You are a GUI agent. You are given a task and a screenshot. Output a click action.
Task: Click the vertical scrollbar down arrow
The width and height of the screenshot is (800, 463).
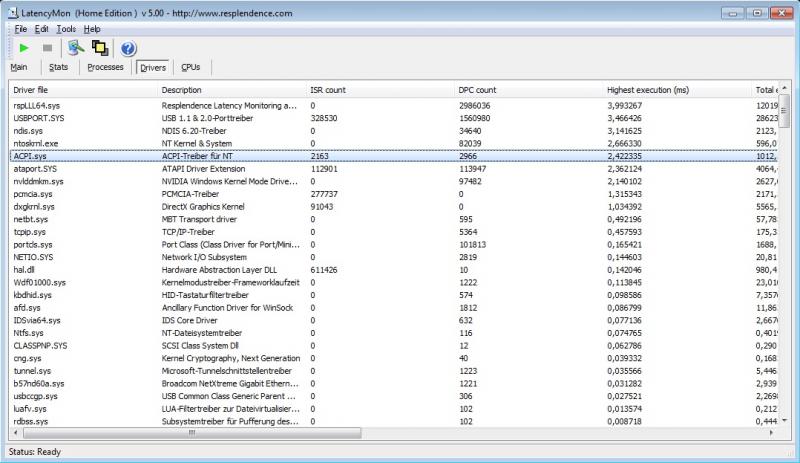[x=786, y=422]
